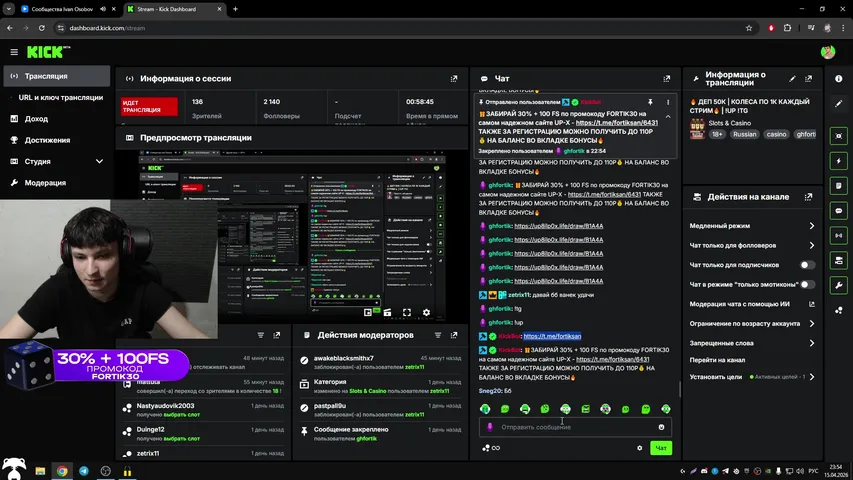
Task: Open File Explorer from the taskbar
Action: pyautogui.click(x=40, y=471)
